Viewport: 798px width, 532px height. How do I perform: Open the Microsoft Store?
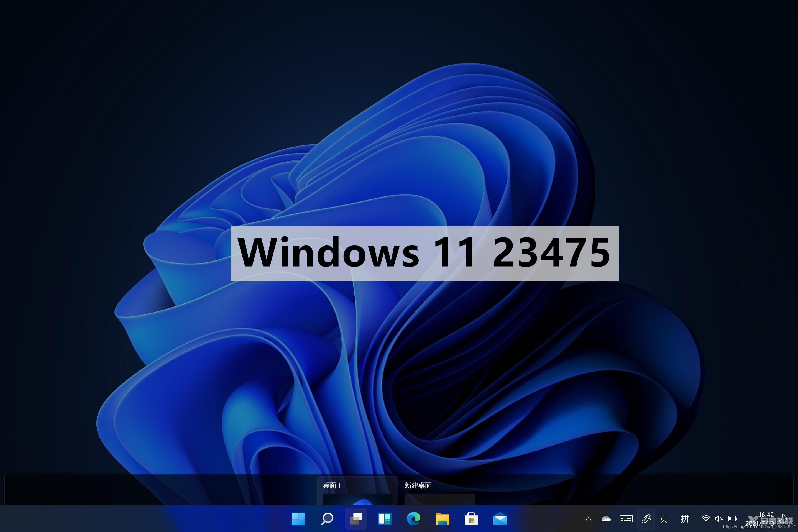471,519
